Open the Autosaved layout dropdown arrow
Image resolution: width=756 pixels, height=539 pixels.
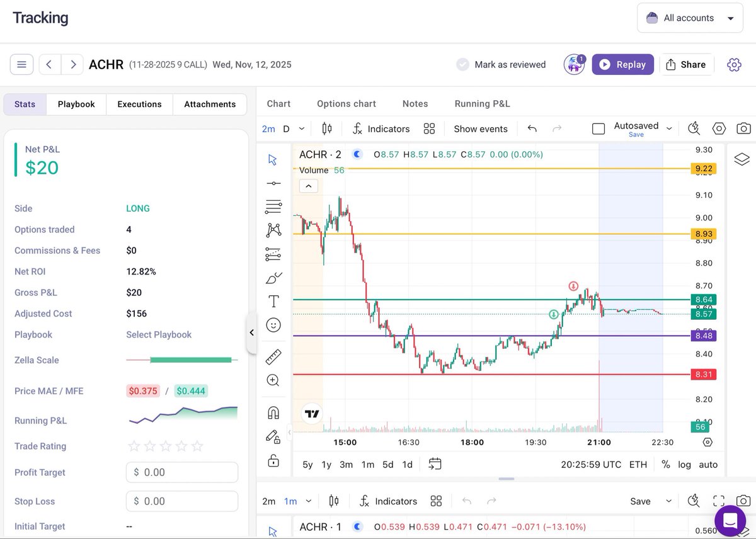[669, 128]
